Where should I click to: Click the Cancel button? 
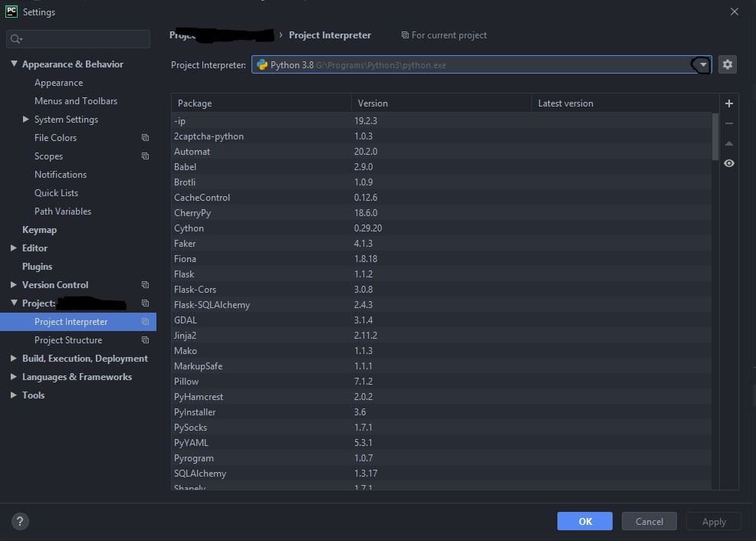point(649,521)
